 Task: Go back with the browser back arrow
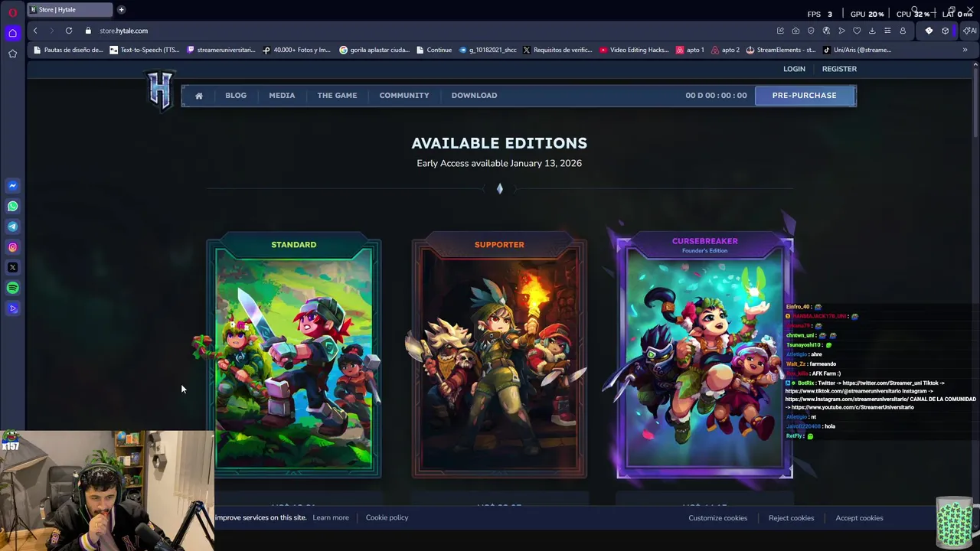[35, 31]
